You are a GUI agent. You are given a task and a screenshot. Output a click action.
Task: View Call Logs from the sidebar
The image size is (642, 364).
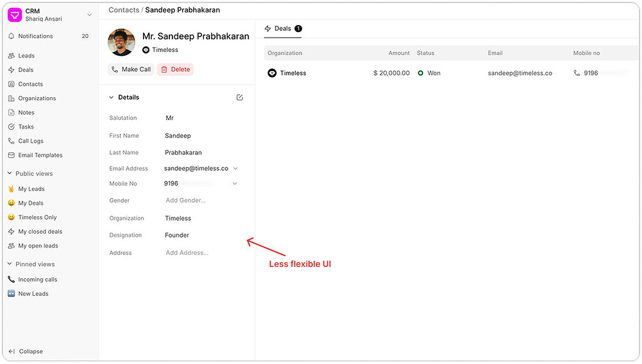[29, 140]
